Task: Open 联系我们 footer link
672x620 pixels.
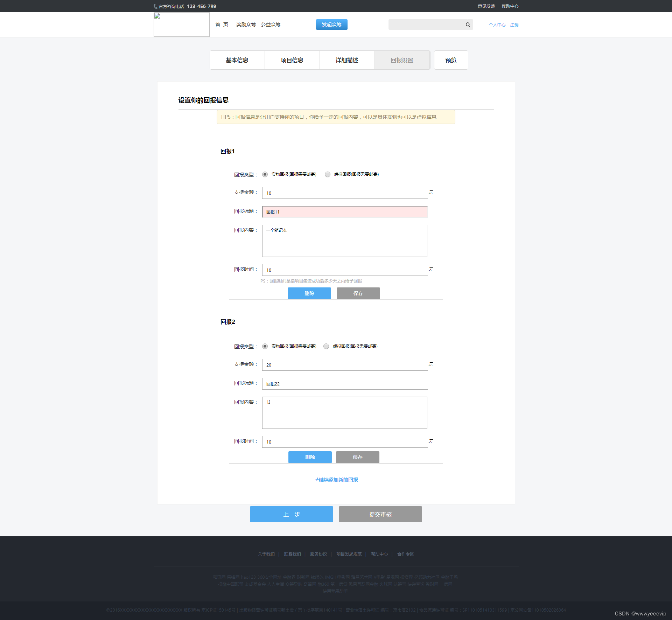Action: click(293, 554)
